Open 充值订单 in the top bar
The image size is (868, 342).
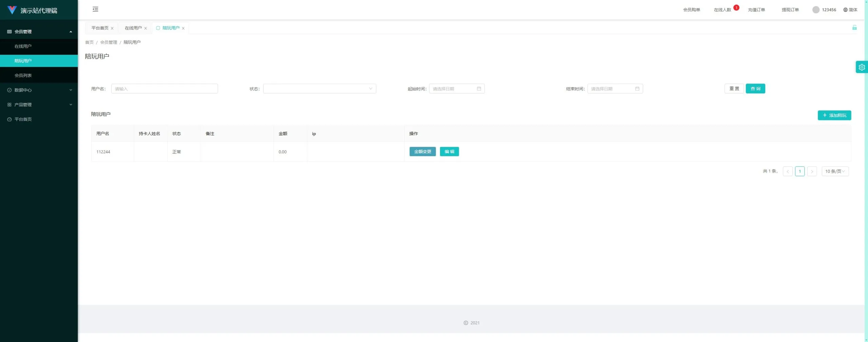(756, 10)
